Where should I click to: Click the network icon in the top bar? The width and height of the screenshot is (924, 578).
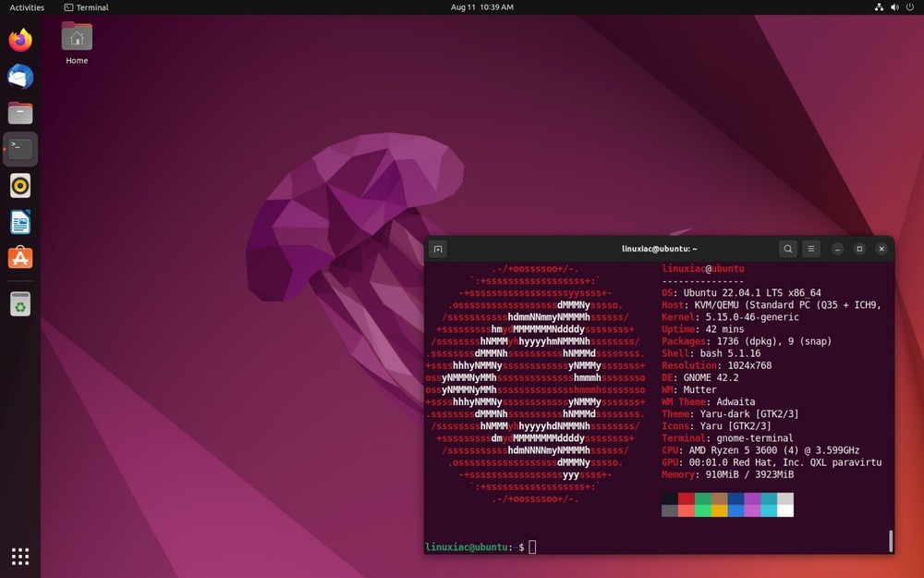click(877, 7)
